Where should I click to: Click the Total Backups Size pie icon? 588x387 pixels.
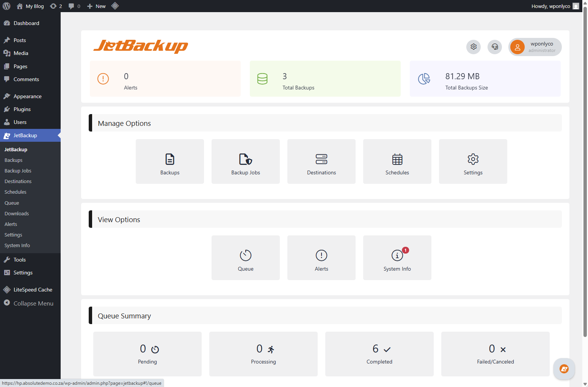[x=424, y=79]
